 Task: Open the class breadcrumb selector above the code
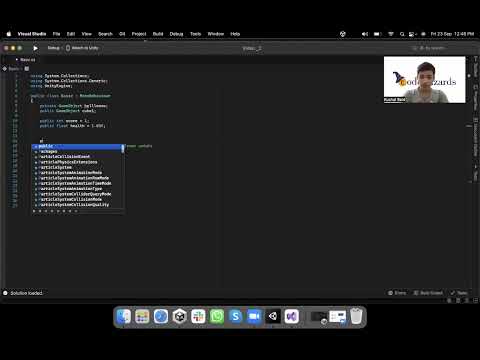coord(14,69)
